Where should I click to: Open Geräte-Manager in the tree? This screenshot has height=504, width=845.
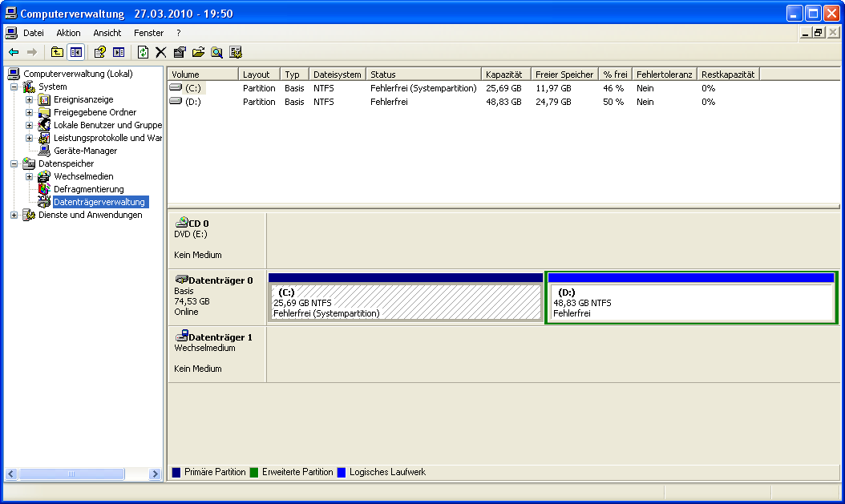click(x=85, y=151)
